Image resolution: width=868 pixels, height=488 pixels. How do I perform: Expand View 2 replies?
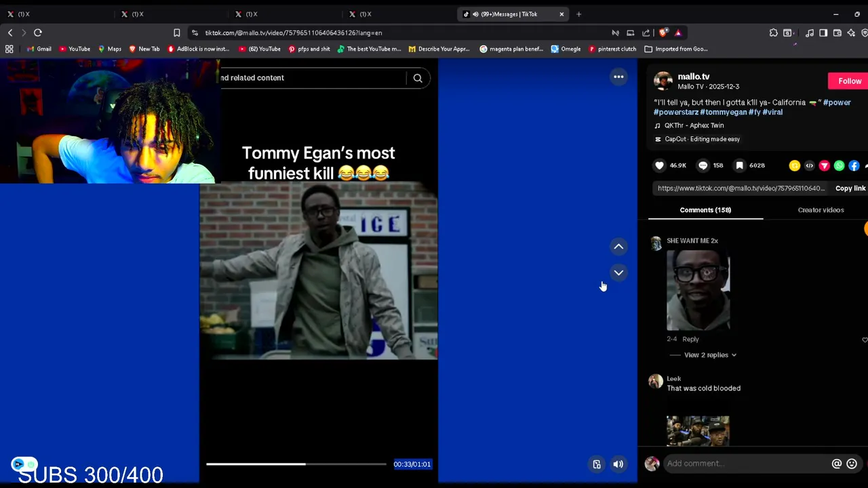point(710,355)
